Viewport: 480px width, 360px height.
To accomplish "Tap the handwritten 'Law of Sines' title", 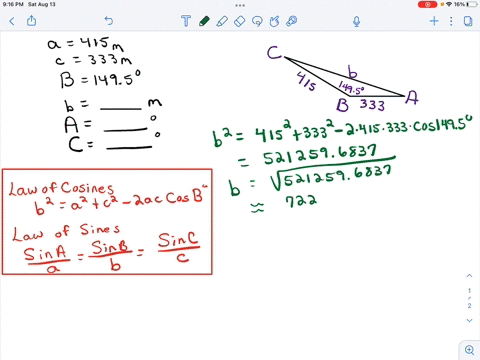I will (66, 232).
